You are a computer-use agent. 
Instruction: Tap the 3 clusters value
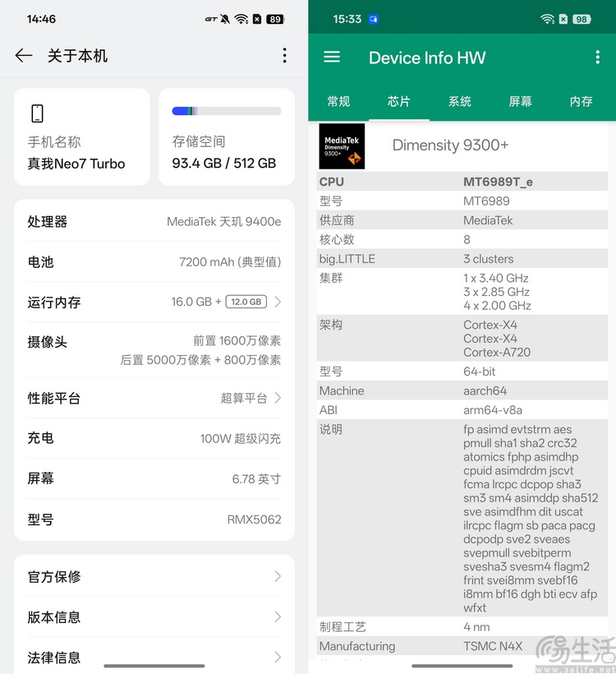(489, 259)
